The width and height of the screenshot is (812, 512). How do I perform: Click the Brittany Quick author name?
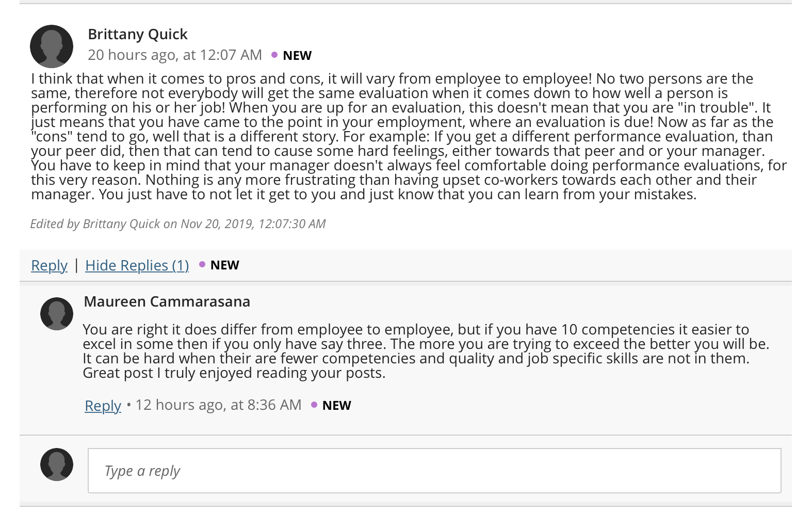(x=138, y=34)
